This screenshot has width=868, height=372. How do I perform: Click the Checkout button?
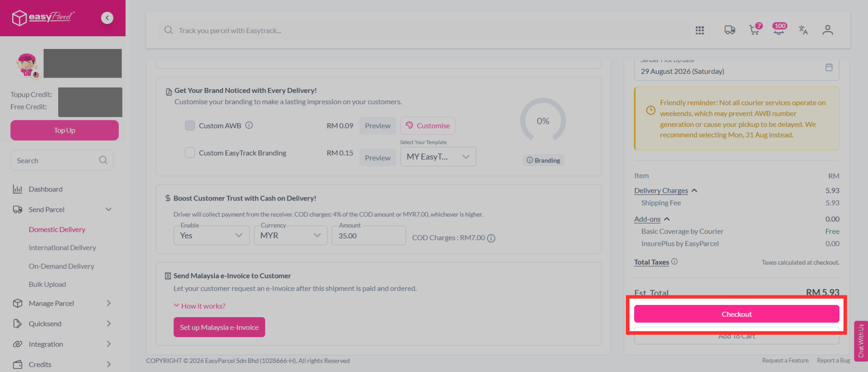click(736, 314)
